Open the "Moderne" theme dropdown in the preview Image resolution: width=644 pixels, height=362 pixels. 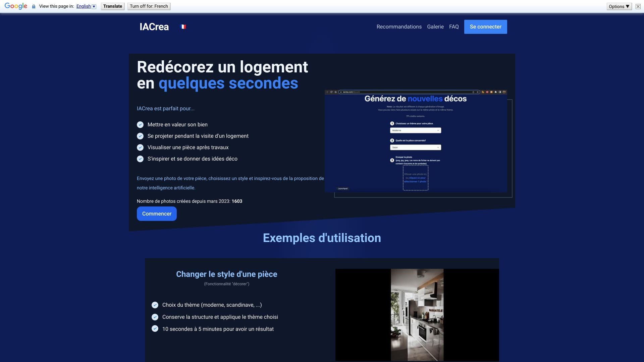pos(416,130)
